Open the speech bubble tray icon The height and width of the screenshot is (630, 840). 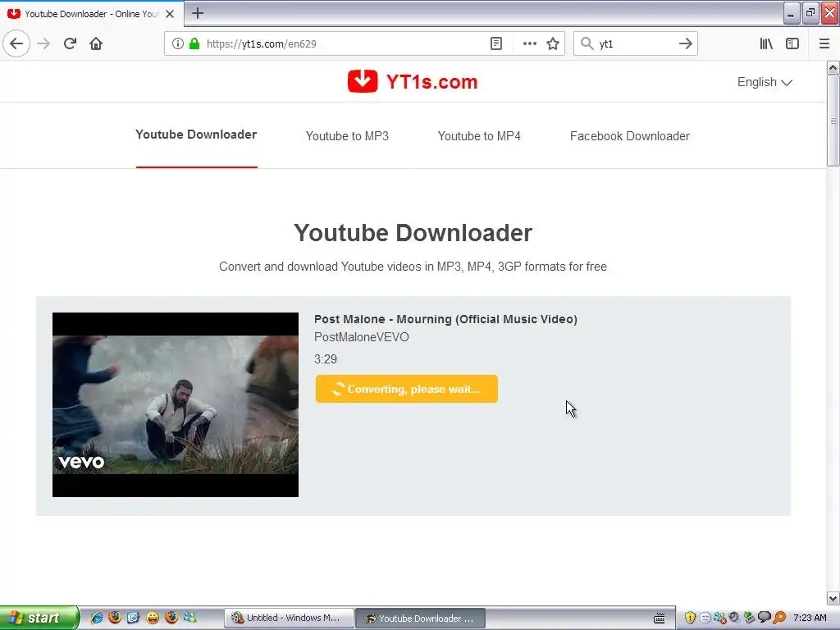[x=765, y=617]
